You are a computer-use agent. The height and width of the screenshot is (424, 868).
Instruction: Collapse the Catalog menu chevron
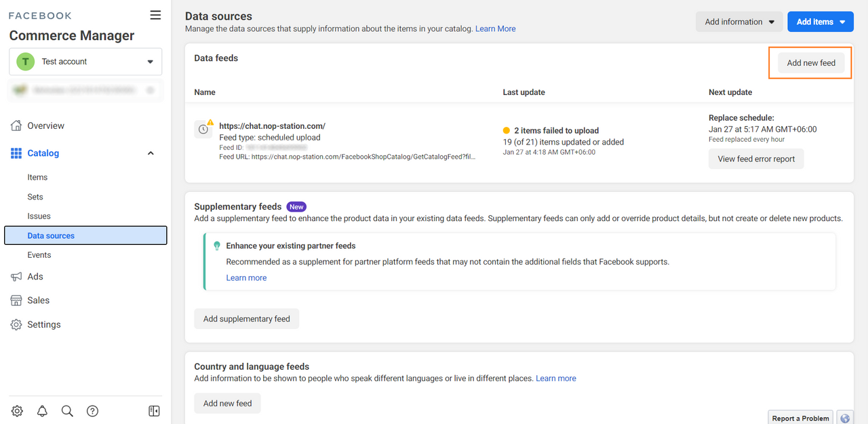pos(151,153)
